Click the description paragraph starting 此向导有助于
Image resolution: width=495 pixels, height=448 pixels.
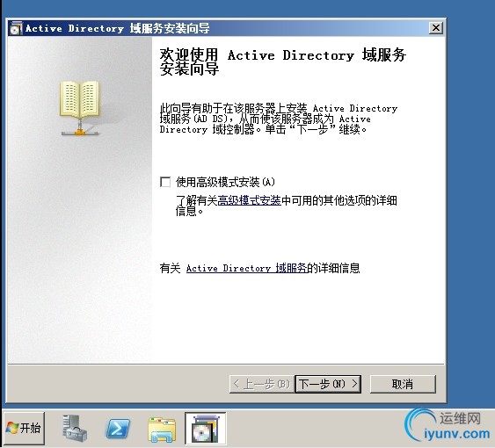point(279,119)
